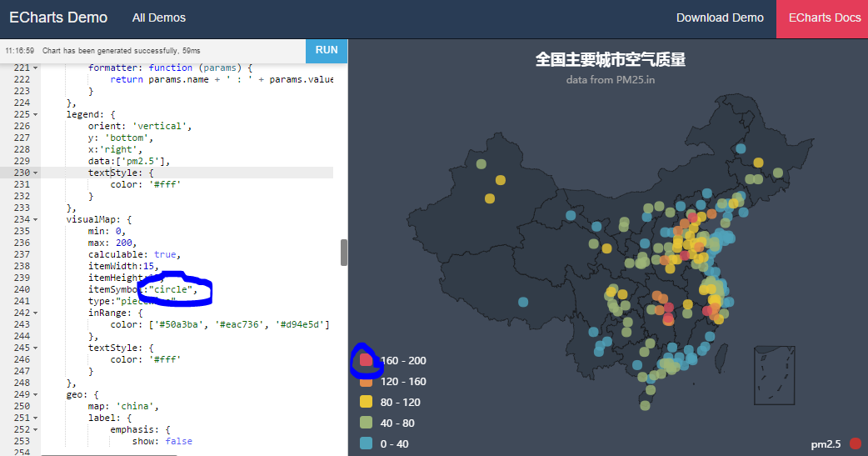The height and width of the screenshot is (456, 868).
Task: Open ECharts Docs
Action: (x=822, y=19)
